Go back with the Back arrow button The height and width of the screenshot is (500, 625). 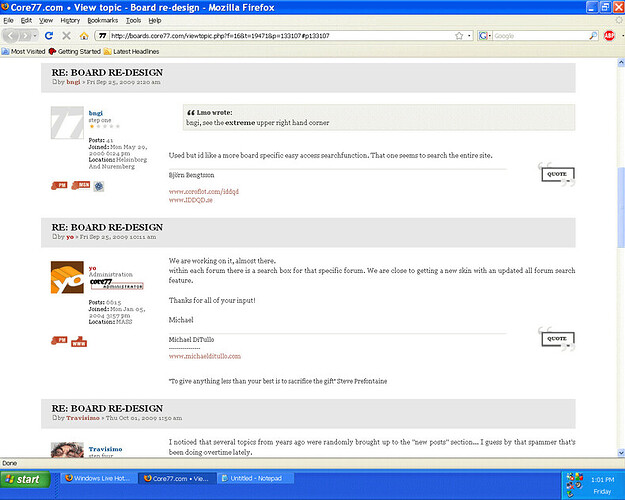[x=11, y=36]
